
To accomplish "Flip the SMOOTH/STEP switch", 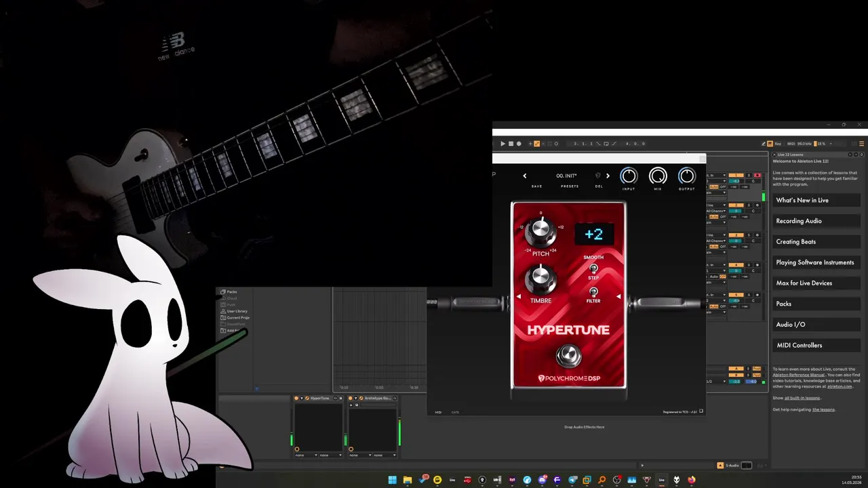I will pos(593,268).
